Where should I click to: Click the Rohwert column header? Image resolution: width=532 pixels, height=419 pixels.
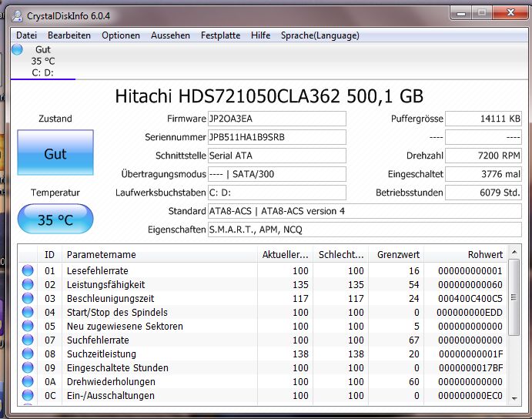pos(466,254)
